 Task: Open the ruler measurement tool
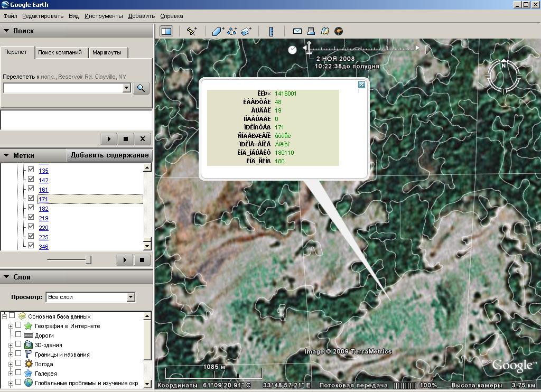(271, 31)
